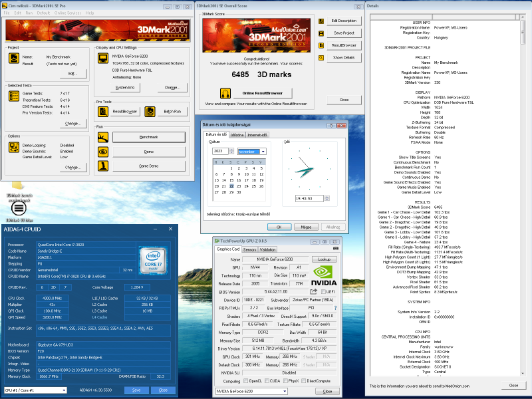Click the NVIDIA logo in GPU-Z

click(324, 275)
